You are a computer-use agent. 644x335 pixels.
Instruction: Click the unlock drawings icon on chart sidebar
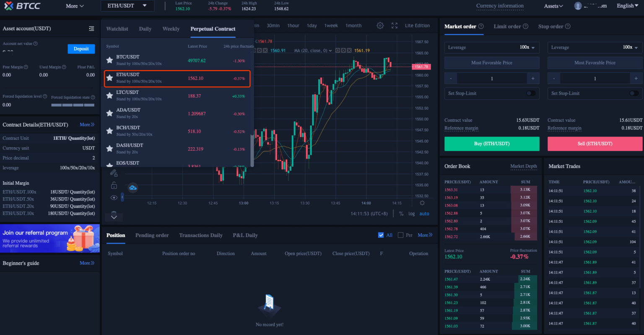pyautogui.click(x=114, y=186)
